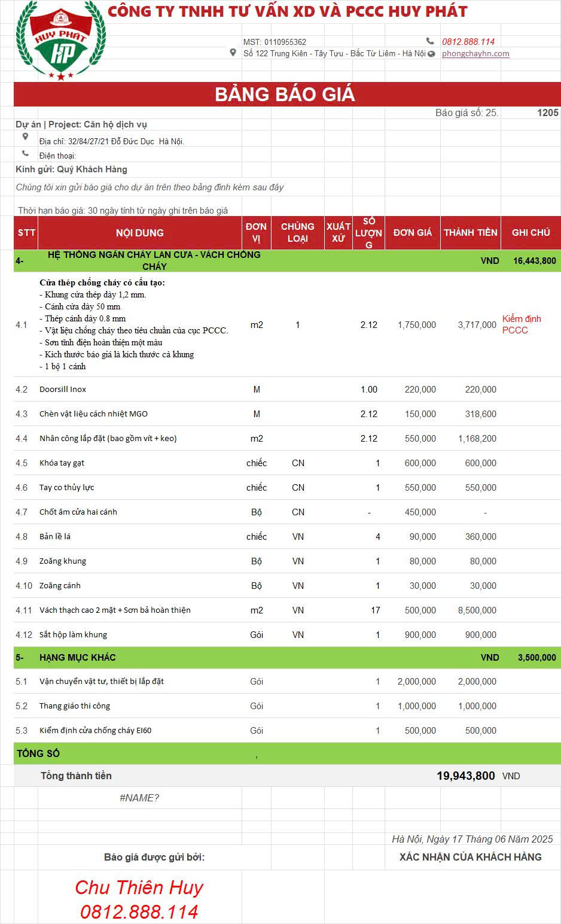The width and height of the screenshot is (561, 924).
Task: Select the Khóa tay gạt item cell
Action: click(62, 463)
